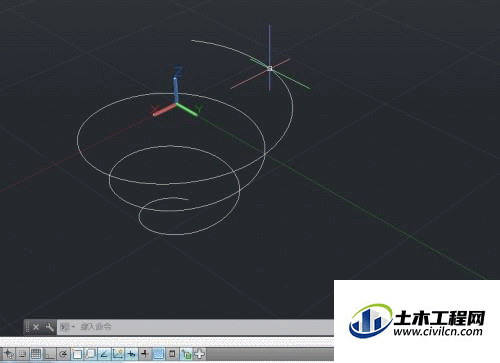This screenshot has height=363, width=500.
Task: Toggle Polar Tracking status bar icon
Action: (63, 354)
